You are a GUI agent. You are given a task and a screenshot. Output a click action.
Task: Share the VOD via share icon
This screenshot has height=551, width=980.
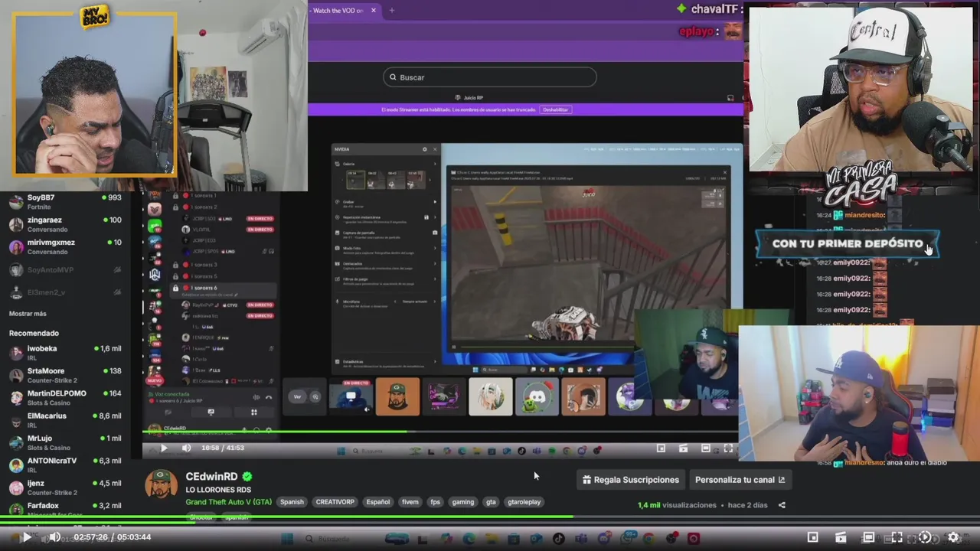[x=782, y=505]
